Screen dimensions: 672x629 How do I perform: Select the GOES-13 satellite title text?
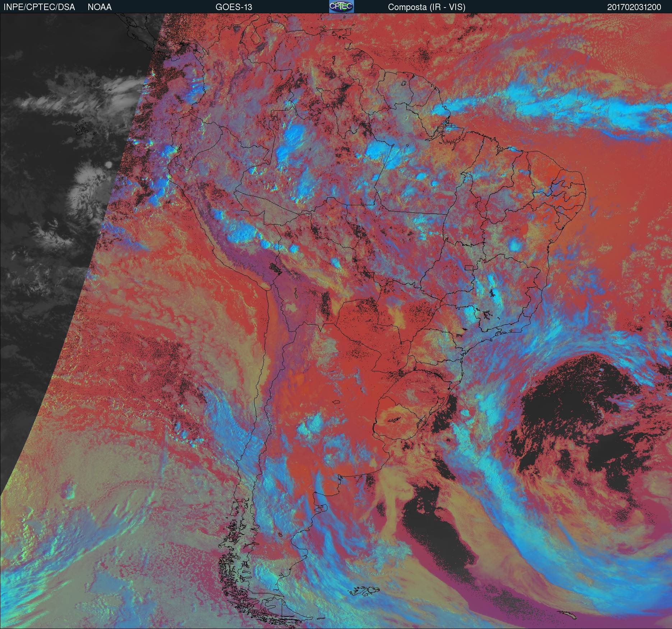234,7
